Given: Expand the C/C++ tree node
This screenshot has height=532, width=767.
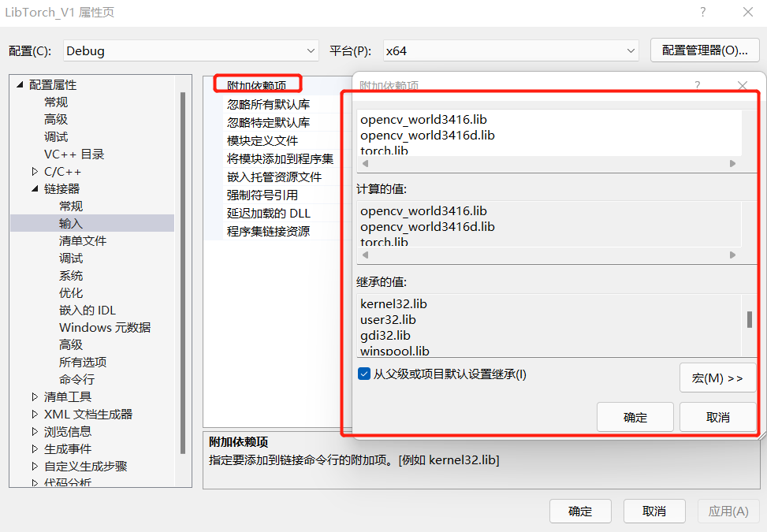Looking at the screenshot, I should click(35, 171).
